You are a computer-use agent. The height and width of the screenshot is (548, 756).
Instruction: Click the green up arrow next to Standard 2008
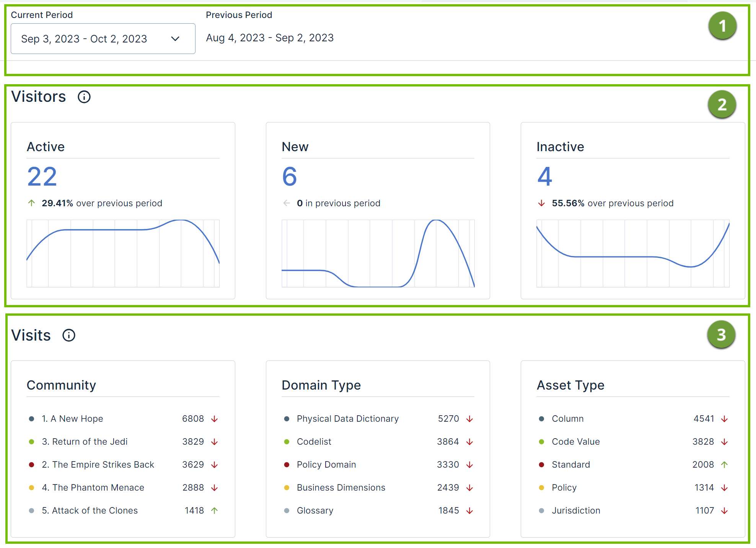[724, 465]
